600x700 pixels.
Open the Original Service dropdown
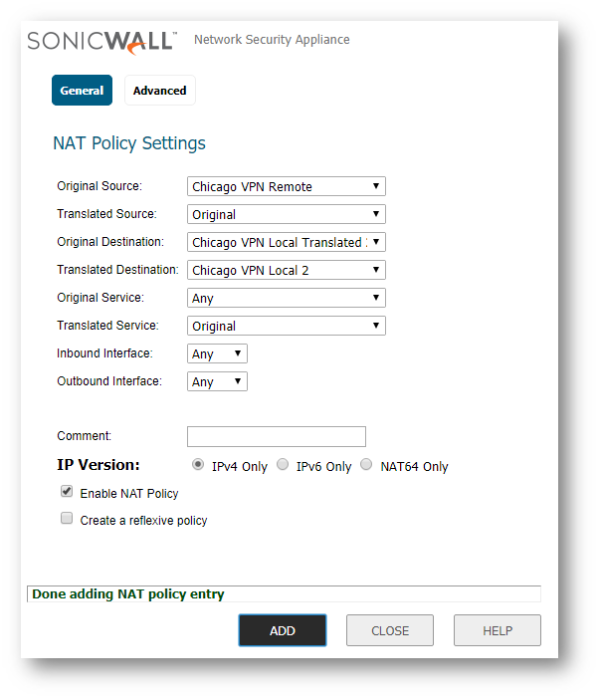coord(286,298)
